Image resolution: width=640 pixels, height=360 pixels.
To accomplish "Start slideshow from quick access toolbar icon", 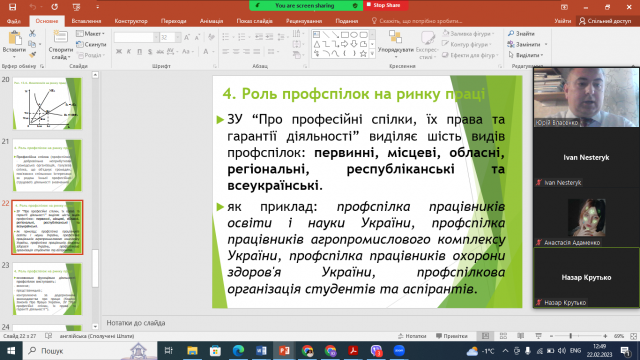I will tap(76, 7).
